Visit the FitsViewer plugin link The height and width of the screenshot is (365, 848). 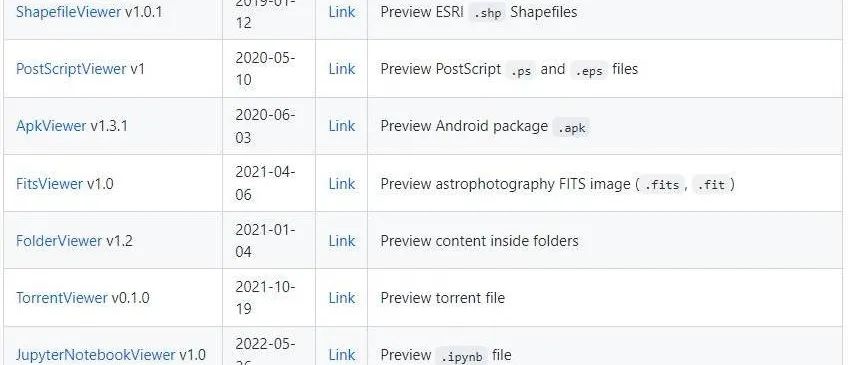[49, 184]
